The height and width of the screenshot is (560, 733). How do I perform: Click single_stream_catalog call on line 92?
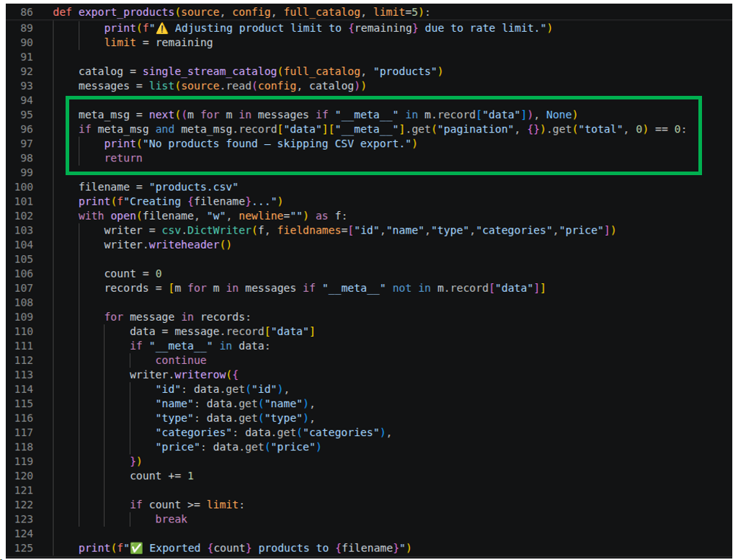click(x=210, y=71)
